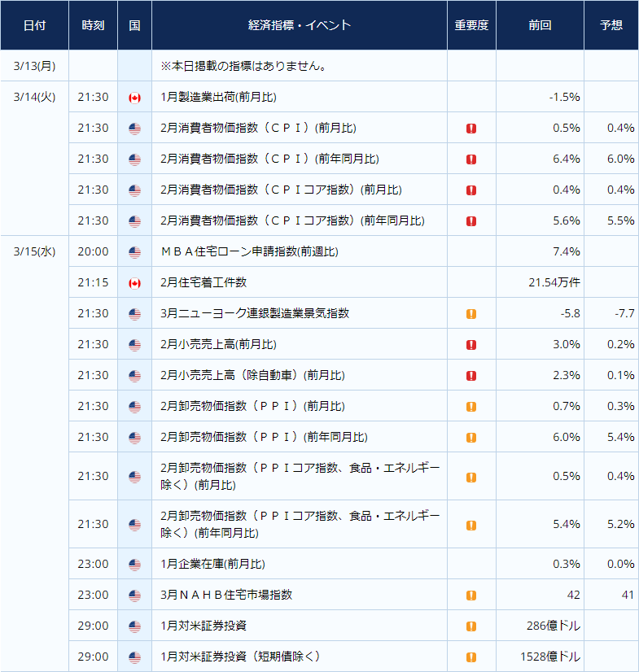639x672 pixels.
Task: Click the ＭＢＡ住宅ローン申請指数(前週比) indicator
Action: [250, 251]
